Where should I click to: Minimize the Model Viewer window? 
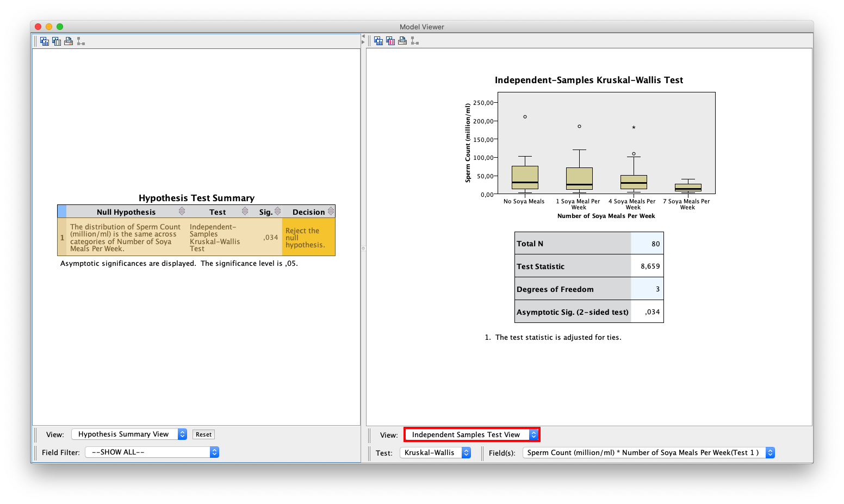pyautogui.click(x=49, y=27)
